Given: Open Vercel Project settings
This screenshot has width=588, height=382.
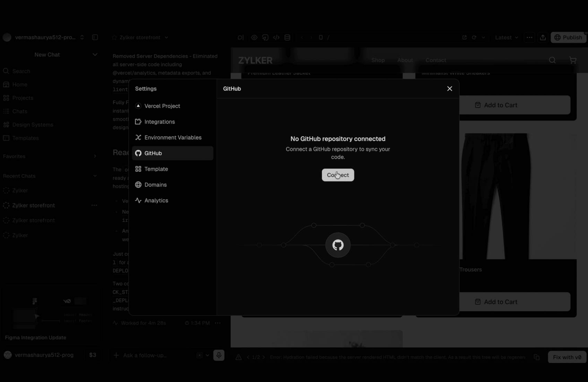Looking at the screenshot, I should click(x=172, y=106).
